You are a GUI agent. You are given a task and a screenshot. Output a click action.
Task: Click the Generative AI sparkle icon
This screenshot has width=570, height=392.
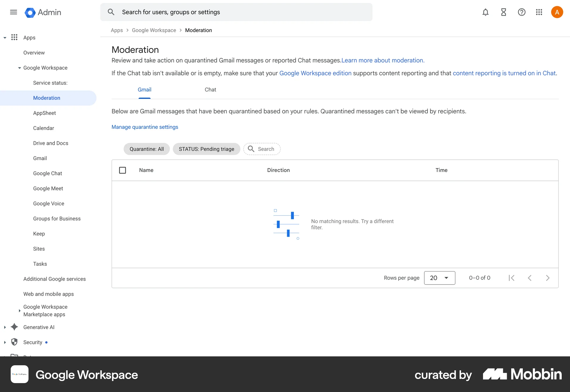pos(14,327)
